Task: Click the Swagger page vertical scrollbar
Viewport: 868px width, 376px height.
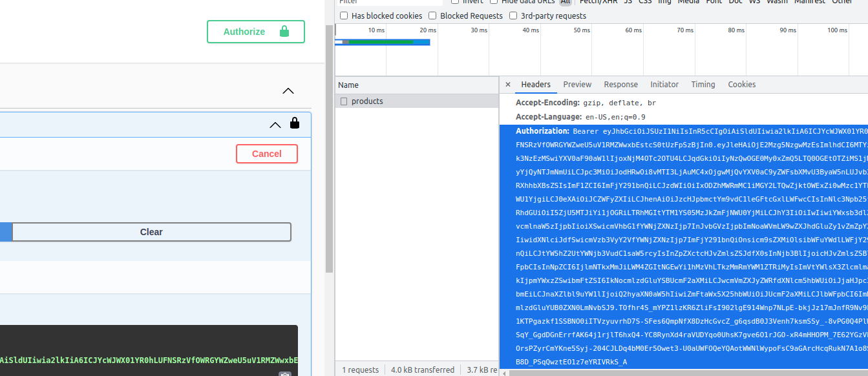Action: point(330,148)
